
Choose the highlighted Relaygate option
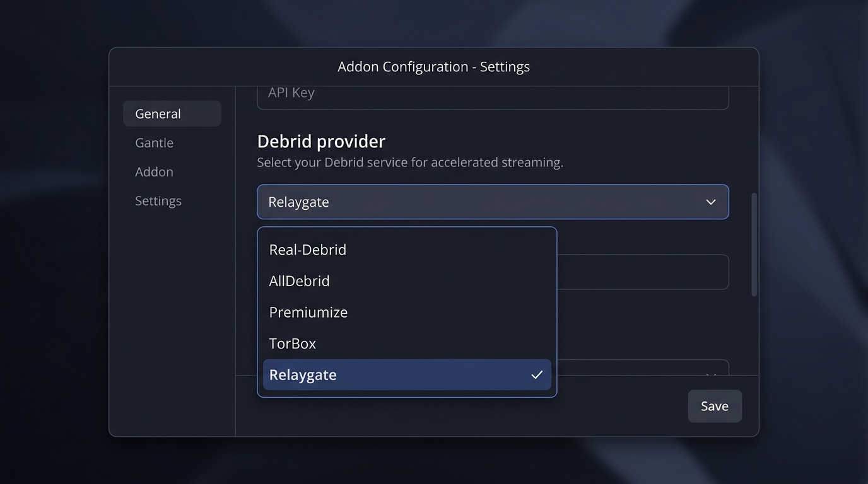point(407,374)
